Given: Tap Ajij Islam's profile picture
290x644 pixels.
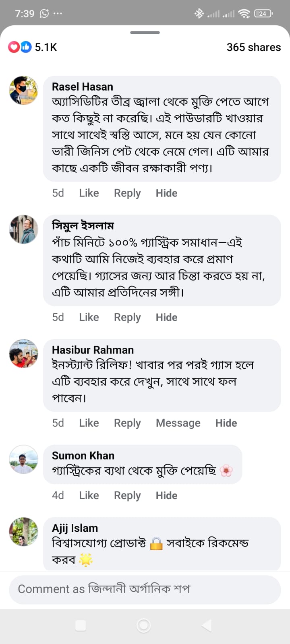Looking at the screenshot, I should [24, 531].
